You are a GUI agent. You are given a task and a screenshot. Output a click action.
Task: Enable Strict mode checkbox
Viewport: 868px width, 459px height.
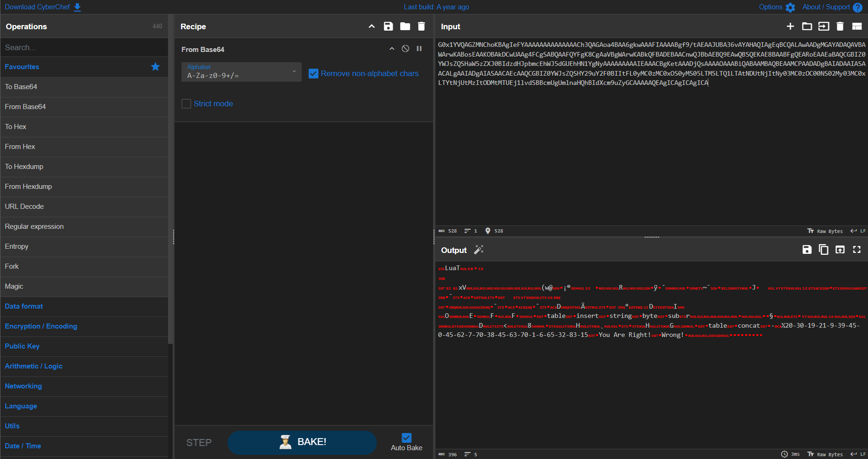(x=186, y=103)
